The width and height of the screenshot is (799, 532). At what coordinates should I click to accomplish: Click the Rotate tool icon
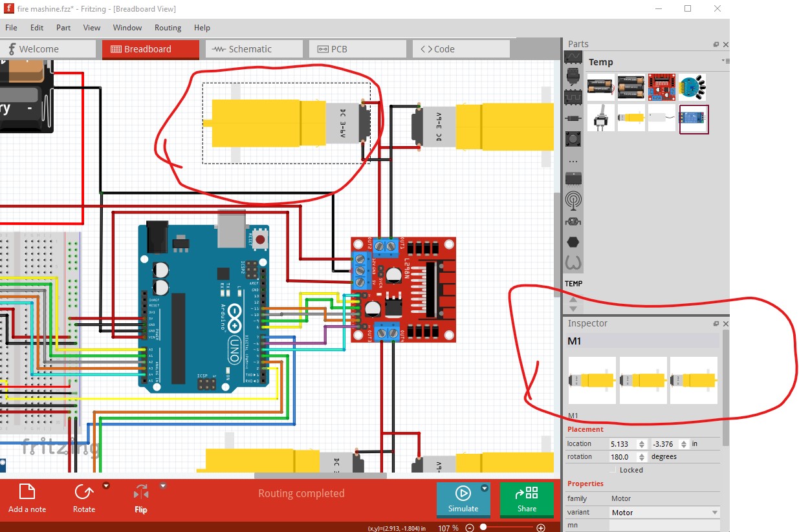[x=83, y=493]
